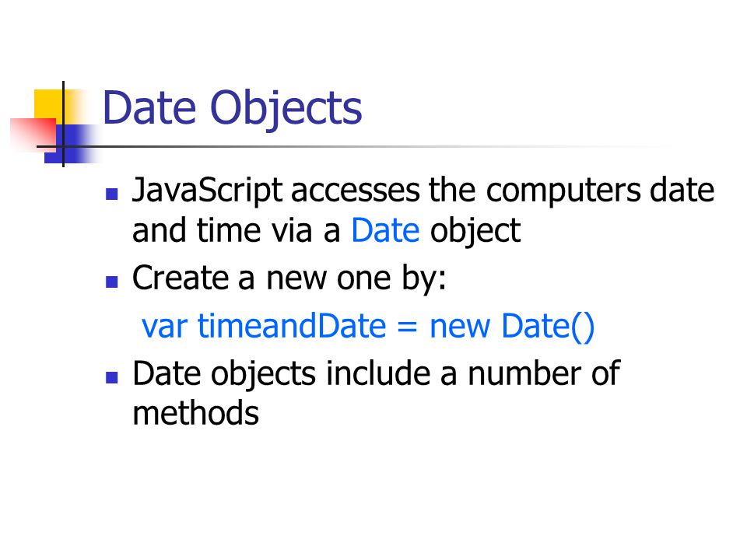
Task: Click the word 'include' in the third bullet
Action: (378, 373)
